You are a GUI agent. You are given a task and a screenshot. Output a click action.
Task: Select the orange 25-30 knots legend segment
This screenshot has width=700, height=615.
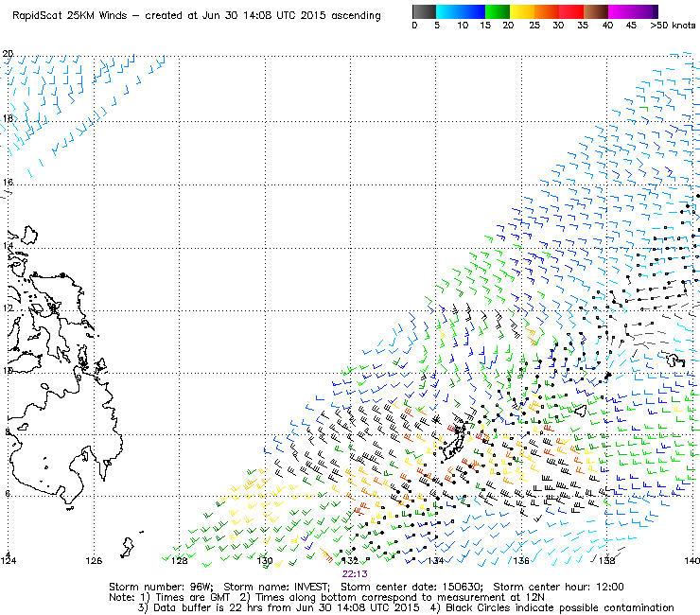click(547, 11)
